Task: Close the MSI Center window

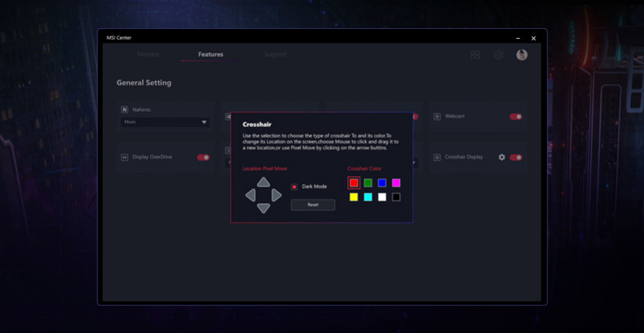Action: [x=533, y=39]
